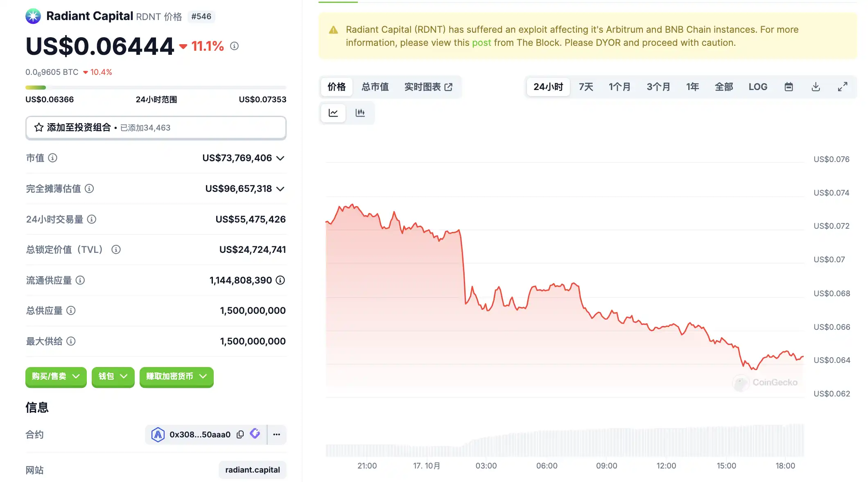Click info icon beside the 11.1% change
The width and height of the screenshot is (868, 482).
click(x=234, y=46)
